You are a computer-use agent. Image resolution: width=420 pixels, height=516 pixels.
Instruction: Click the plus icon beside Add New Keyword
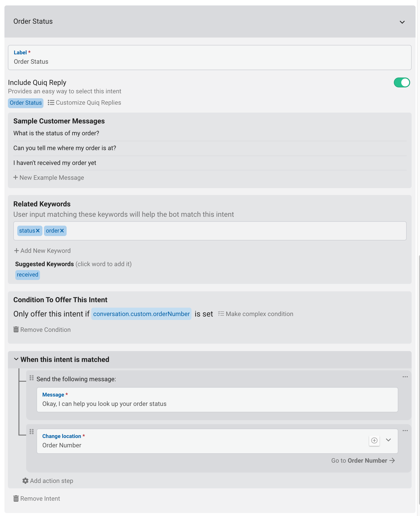(x=17, y=251)
